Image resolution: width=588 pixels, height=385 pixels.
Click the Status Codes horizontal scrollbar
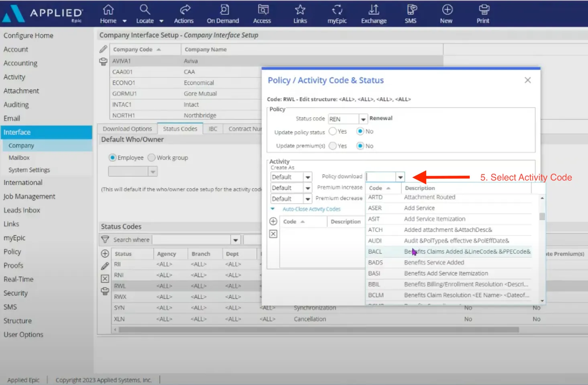pos(319,330)
